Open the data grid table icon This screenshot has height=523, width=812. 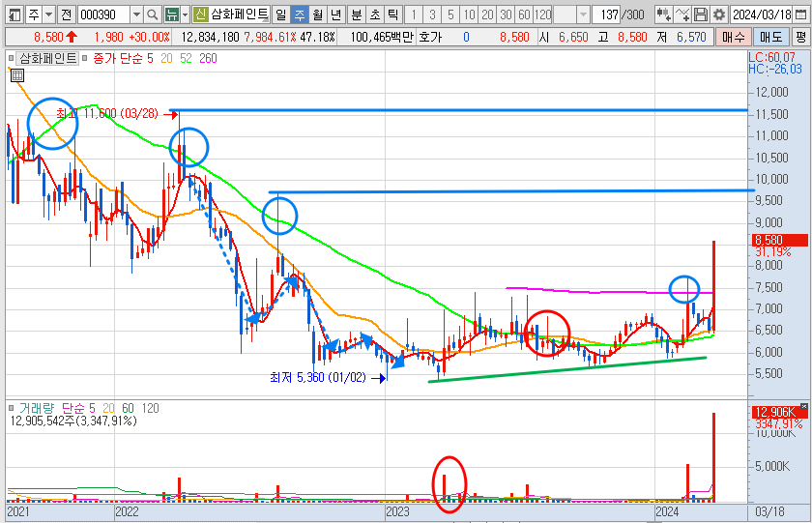pos(17,75)
